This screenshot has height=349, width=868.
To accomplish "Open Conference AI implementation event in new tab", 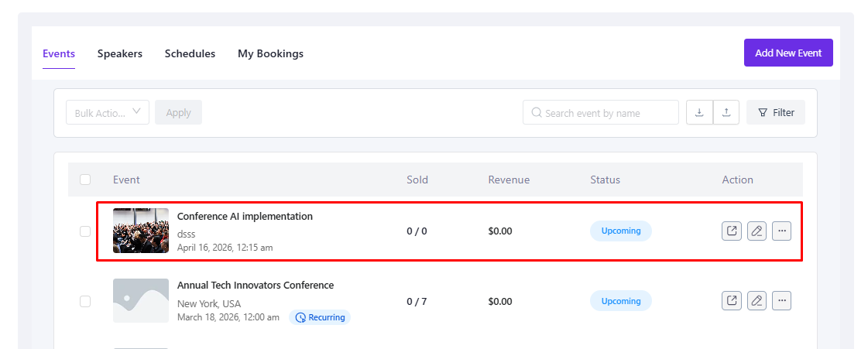I will point(731,231).
